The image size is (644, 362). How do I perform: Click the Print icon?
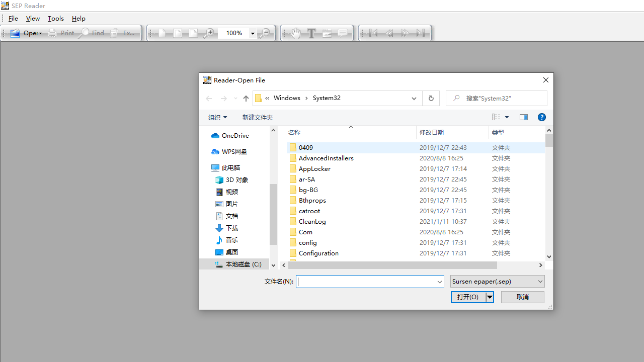point(52,33)
